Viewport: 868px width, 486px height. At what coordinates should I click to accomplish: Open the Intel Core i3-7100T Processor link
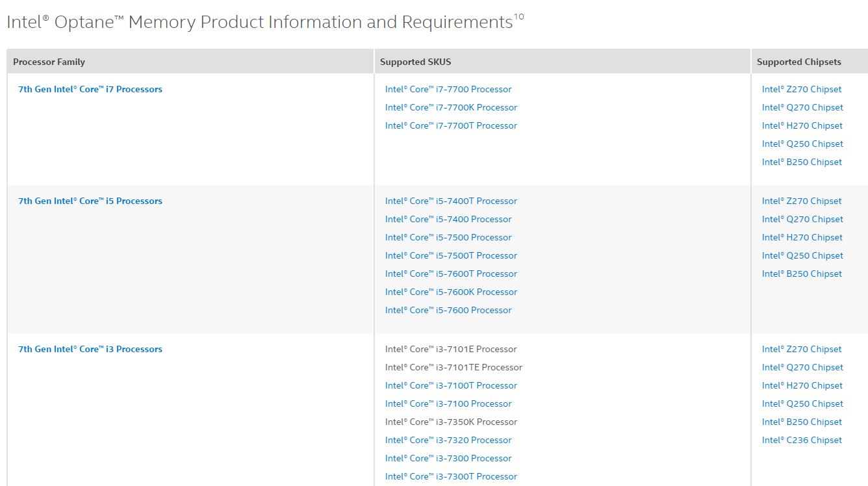[x=451, y=386]
